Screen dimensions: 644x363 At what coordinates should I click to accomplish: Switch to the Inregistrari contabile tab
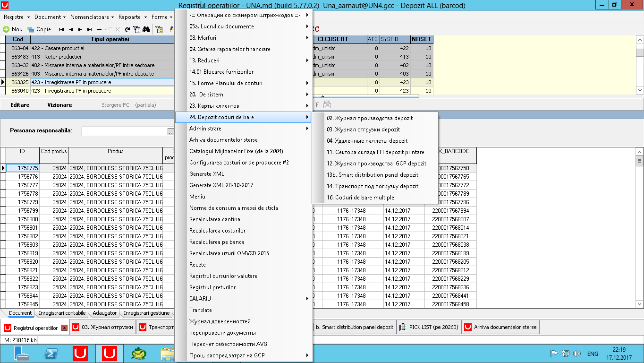62,313
